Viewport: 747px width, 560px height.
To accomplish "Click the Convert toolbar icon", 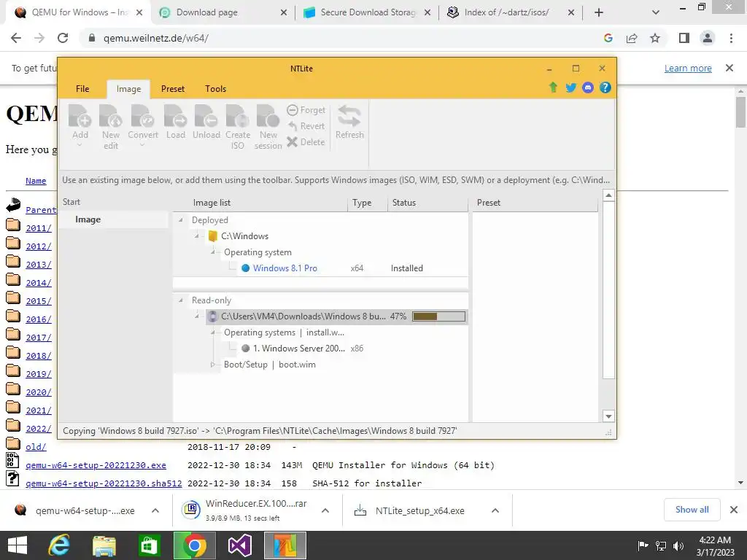I will [x=142, y=116].
